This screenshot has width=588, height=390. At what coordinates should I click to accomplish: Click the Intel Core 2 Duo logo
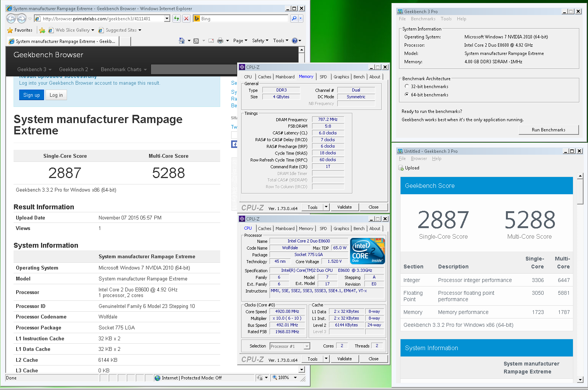(x=367, y=251)
